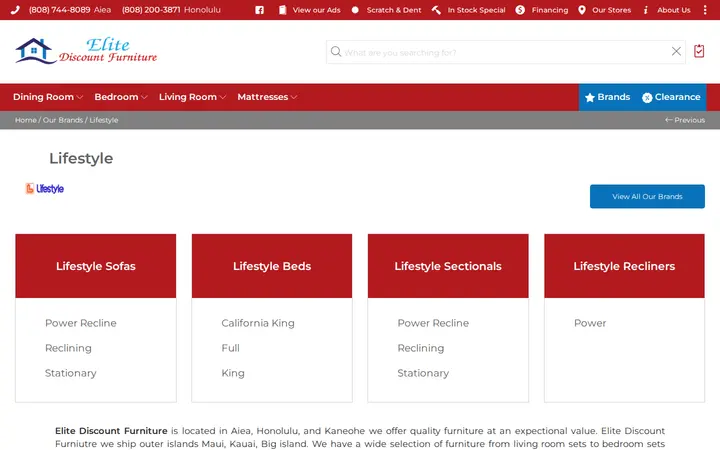Viewport: 720px width, 450px height.
Task: Click the Lifestyle breadcrumb
Action: point(104,120)
